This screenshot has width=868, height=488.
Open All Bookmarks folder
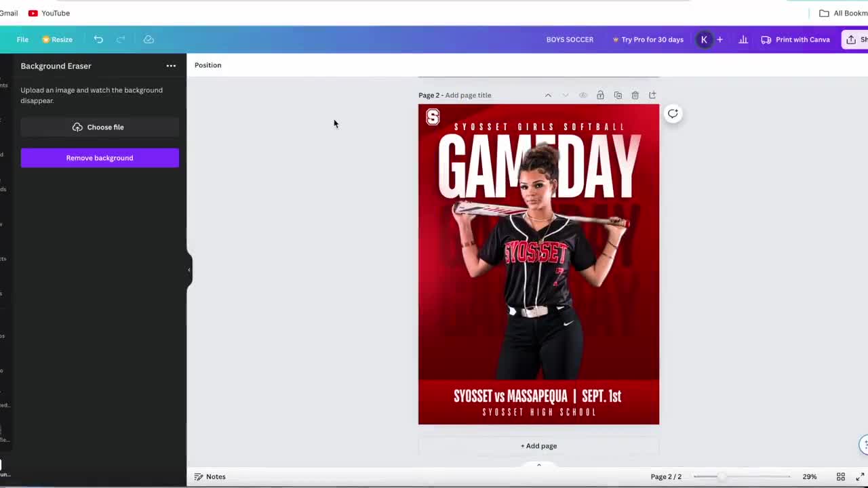pos(843,13)
